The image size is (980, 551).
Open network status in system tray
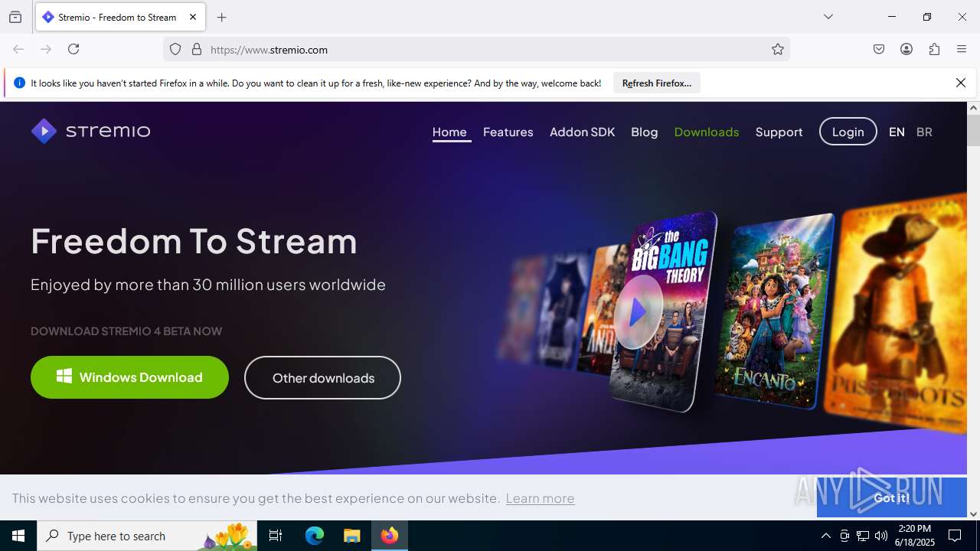coord(863,536)
